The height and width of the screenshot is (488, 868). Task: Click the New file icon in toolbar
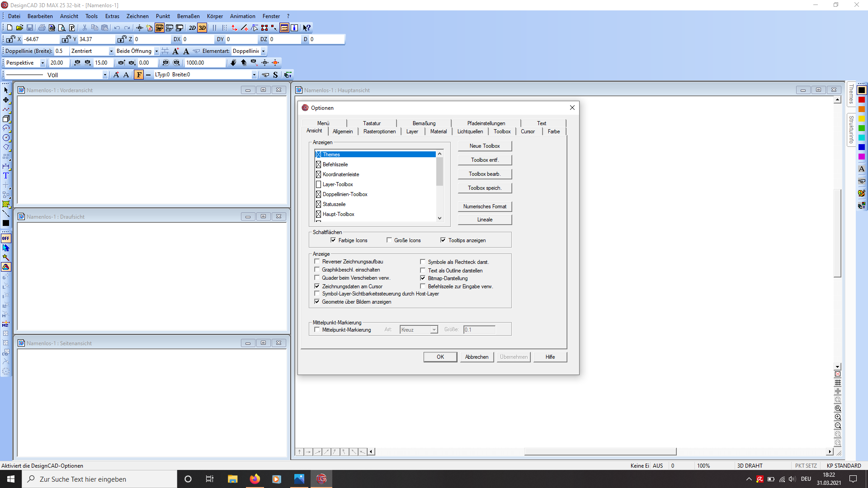pyautogui.click(x=9, y=28)
